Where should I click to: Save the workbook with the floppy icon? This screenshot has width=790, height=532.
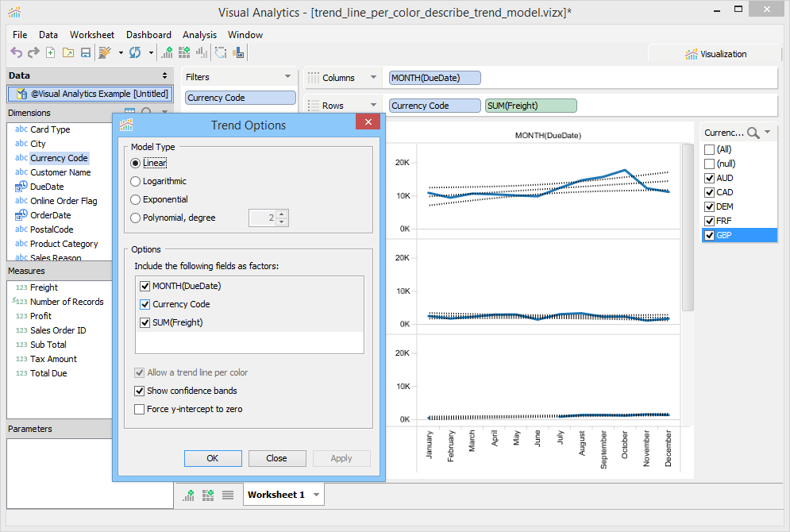(86, 52)
